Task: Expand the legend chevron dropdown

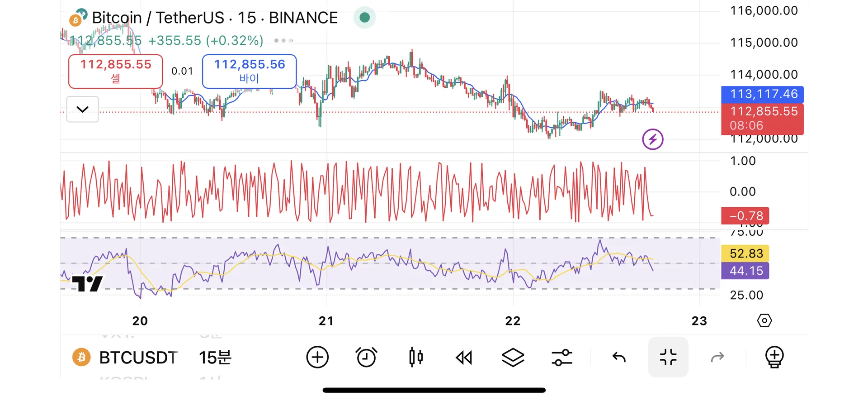Action: click(x=82, y=109)
